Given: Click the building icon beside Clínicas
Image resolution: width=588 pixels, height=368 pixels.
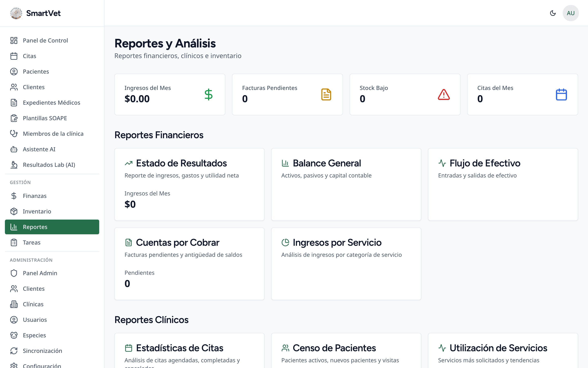Looking at the screenshot, I should coord(14,304).
